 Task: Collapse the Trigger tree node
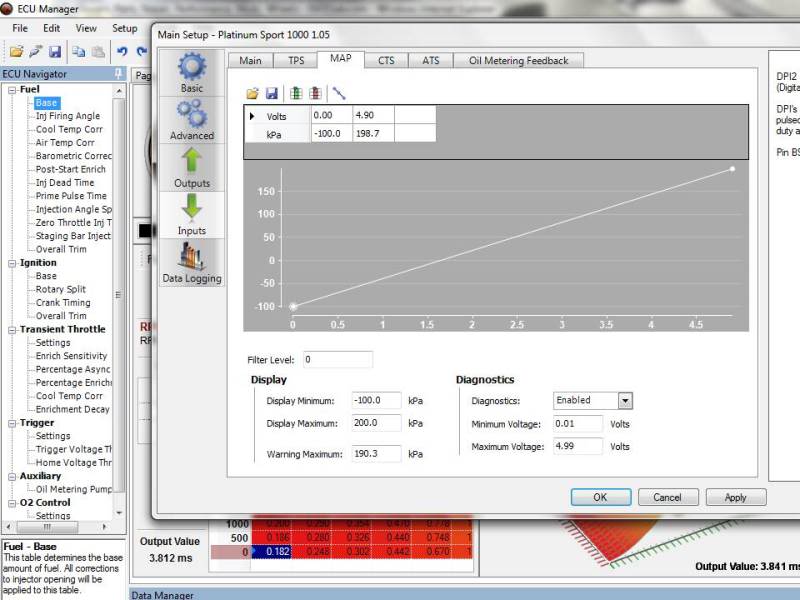[12, 423]
